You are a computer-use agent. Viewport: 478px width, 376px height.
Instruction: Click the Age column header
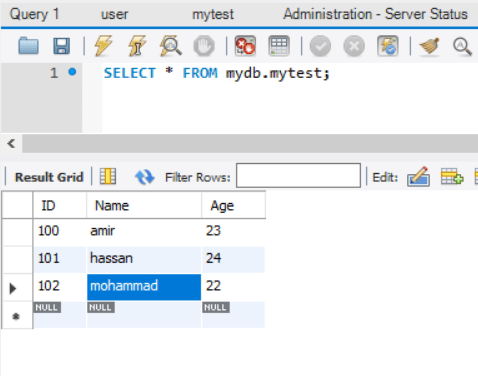[233, 205]
